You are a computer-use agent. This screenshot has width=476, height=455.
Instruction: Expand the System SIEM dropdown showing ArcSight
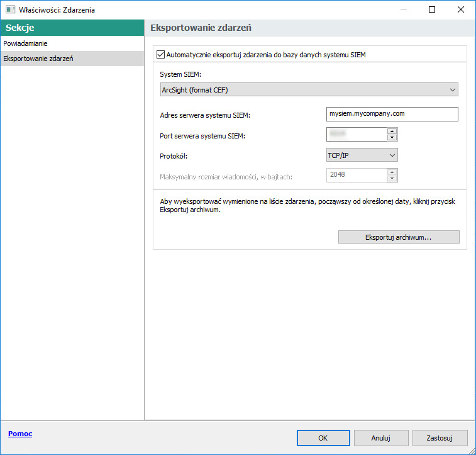pyautogui.click(x=309, y=90)
